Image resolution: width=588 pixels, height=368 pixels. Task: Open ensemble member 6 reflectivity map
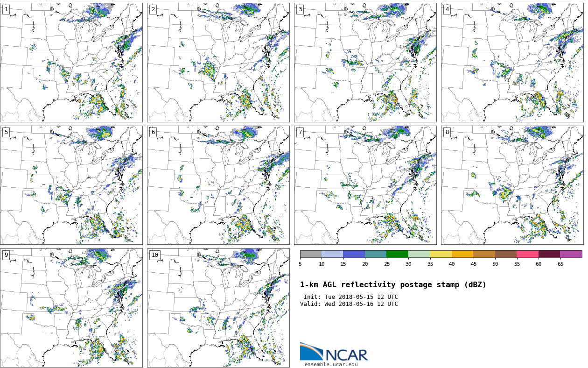point(218,185)
